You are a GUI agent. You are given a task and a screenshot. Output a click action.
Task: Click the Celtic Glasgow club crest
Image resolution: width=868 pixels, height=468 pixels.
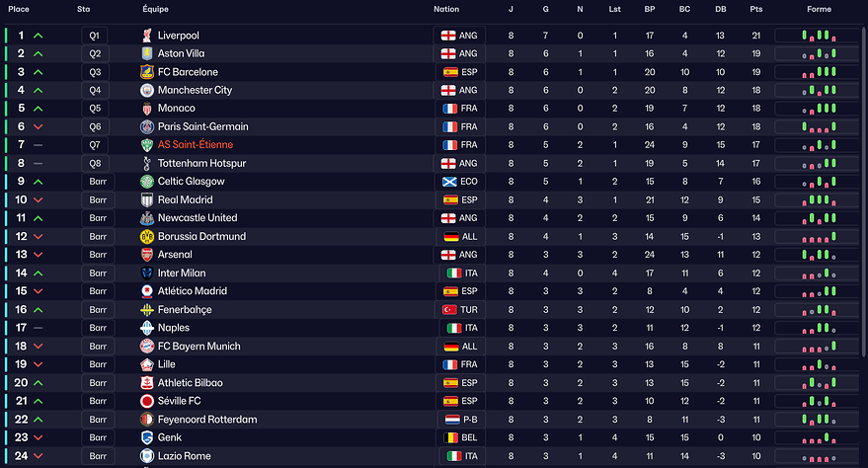(x=147, y=182)
